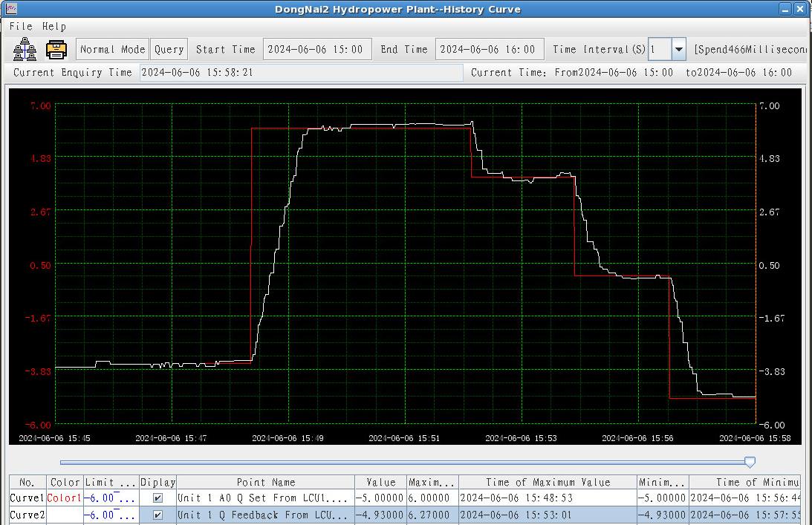
Task: Toggle display checkbox for Curve2
Action: tap(157, 515)
